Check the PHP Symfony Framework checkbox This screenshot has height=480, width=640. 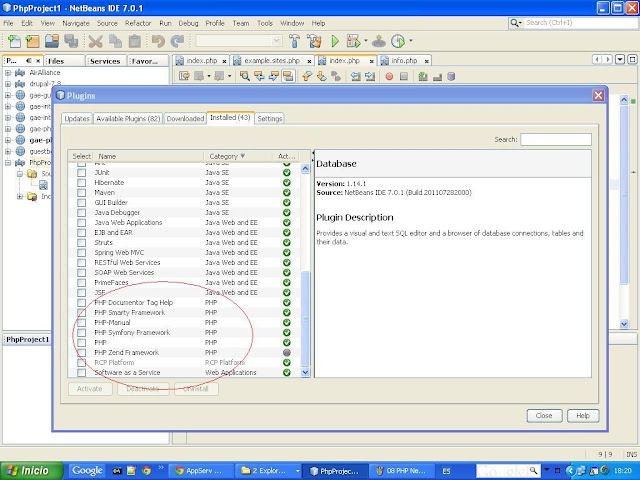82,333
